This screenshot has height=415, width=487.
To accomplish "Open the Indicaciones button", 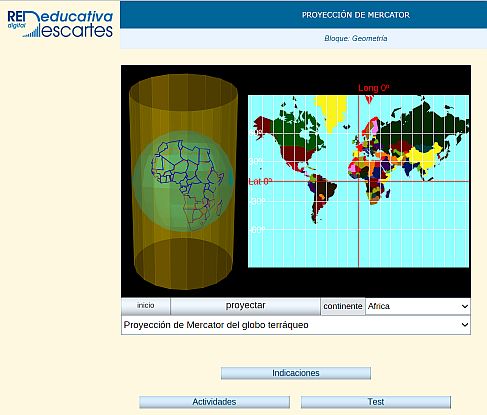I will coord(296,373).
